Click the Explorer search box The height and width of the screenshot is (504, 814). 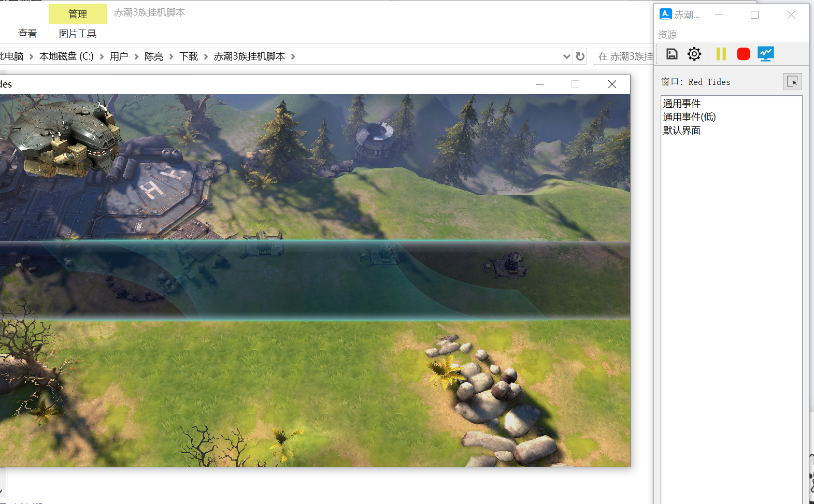click(623, 56)
